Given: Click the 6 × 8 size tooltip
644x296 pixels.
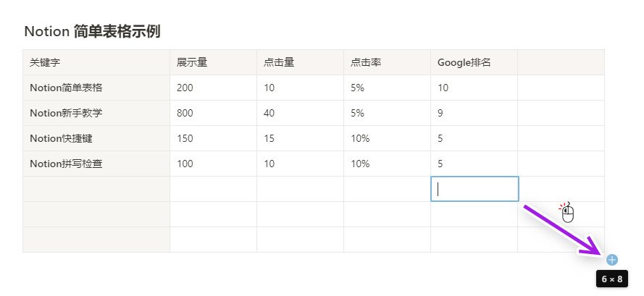Looking at the screenshot, I should (x=612, y=279).
